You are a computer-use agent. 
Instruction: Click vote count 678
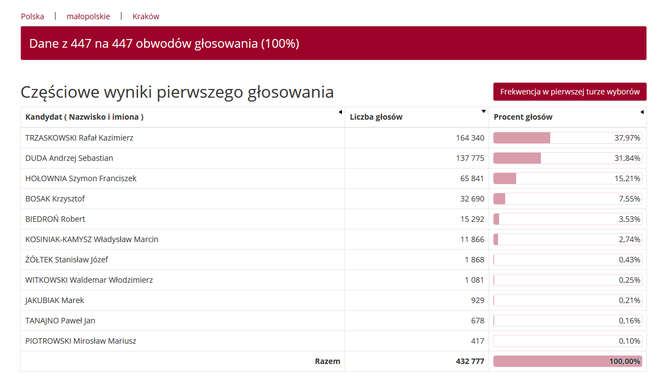pos(477,320)
